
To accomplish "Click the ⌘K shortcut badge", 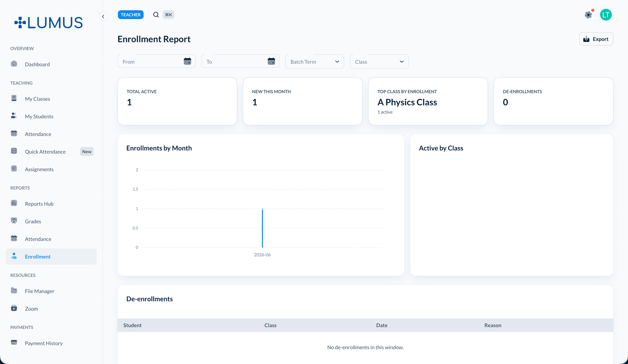I will [x=168, y=15].
